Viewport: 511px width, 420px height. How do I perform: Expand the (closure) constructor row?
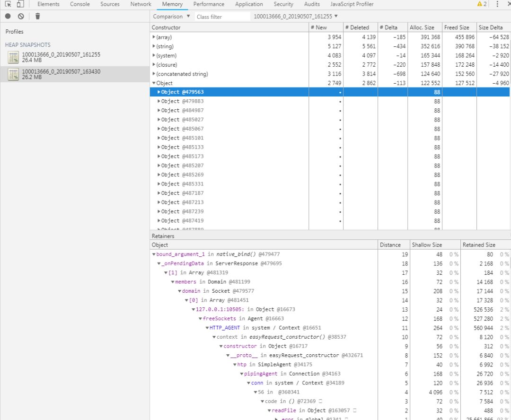click(x=154, y=65)
